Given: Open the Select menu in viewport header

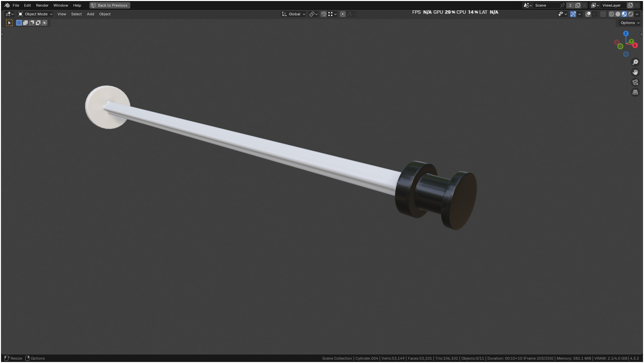Looking at the screenshot, I should tap(76, 14).
